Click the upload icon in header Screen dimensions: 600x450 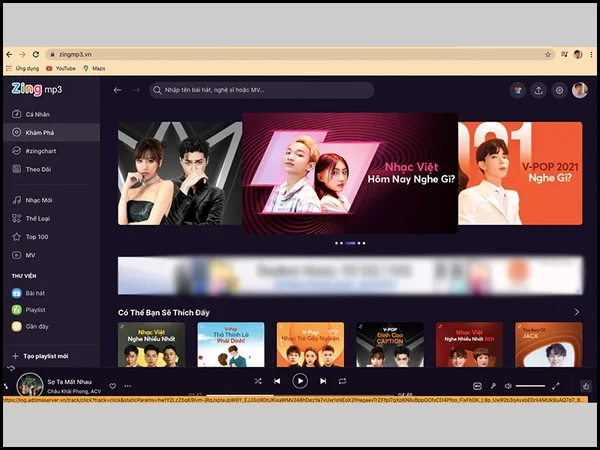(x=538, y=90)
